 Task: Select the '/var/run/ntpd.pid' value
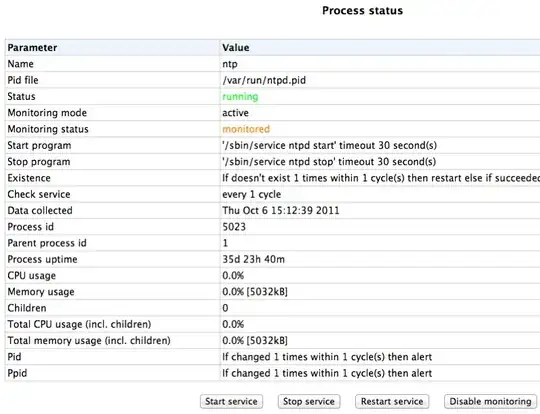click(264, 80)
